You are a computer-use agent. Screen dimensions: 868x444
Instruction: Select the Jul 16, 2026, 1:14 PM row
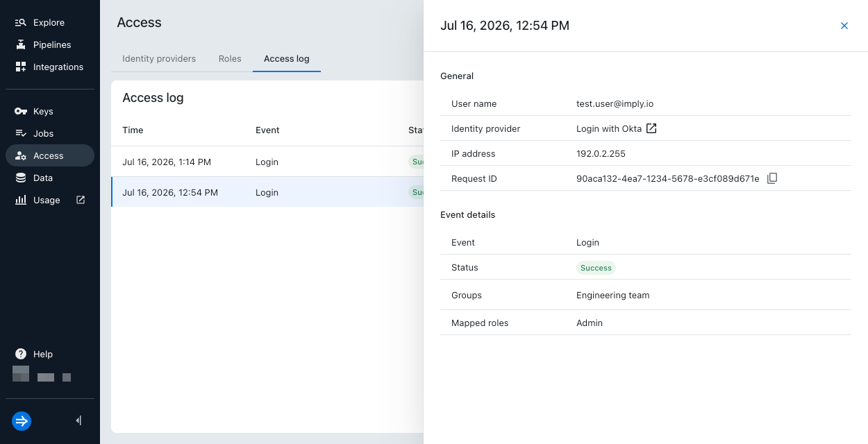tap(267, 162)
